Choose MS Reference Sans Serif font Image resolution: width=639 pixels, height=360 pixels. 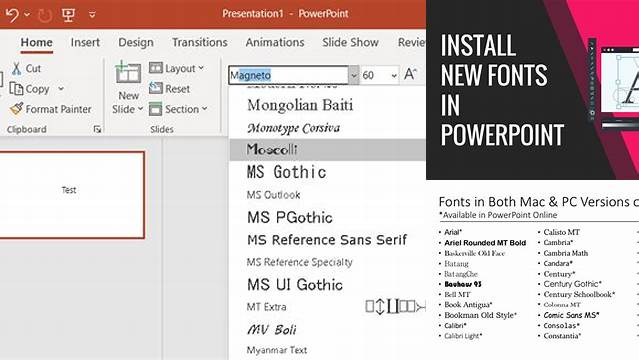pyautogui.click(x=328, y=240)
